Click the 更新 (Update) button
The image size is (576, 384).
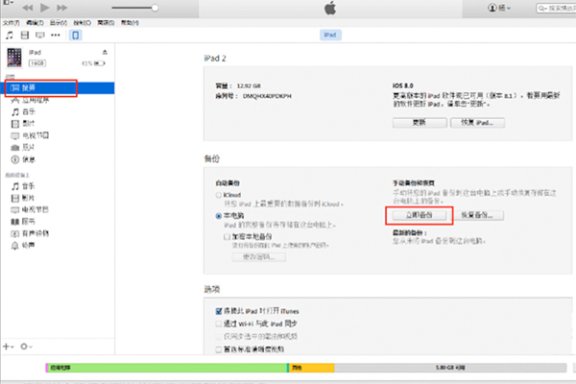tap(420, 123)
